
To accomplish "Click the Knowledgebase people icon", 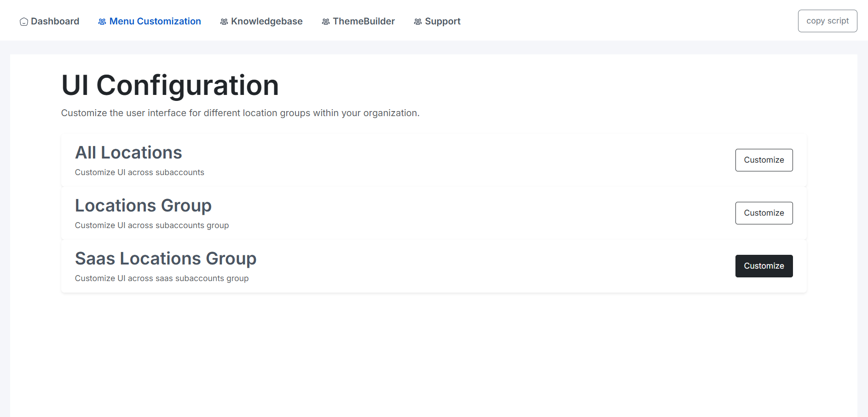I will 224,22.
